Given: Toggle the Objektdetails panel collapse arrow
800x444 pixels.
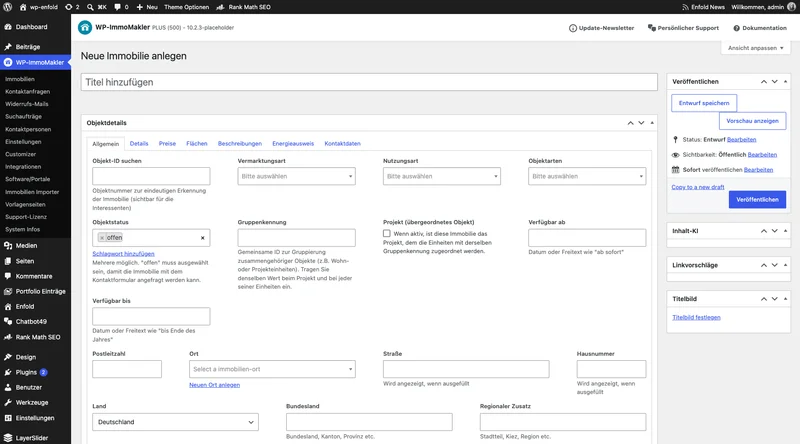Looking at the screenshot, I should pos(652,123).
